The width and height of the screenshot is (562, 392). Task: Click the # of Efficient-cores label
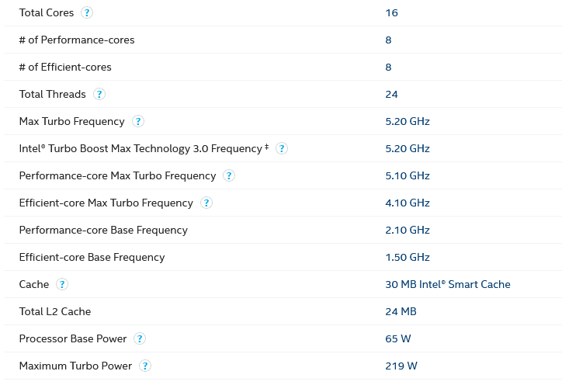[65, 67]
